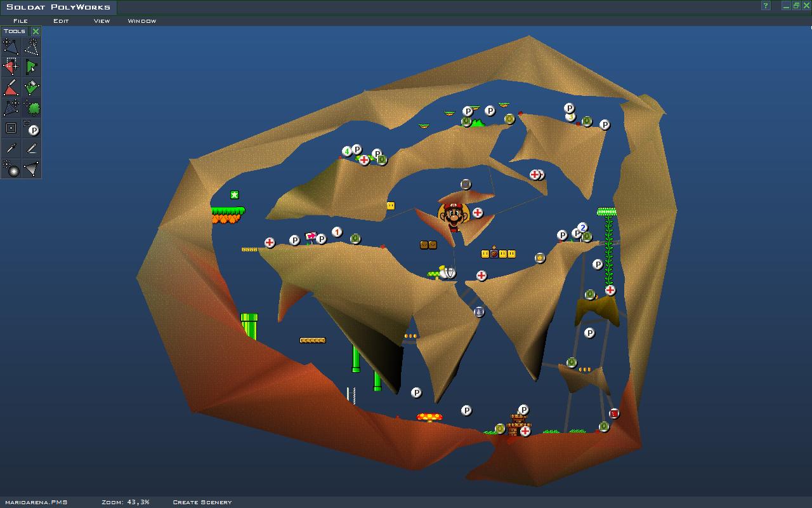812x508 pixels.
Task: Select the Move Polygon tool with arrows
Action: [x=11, y=46]
